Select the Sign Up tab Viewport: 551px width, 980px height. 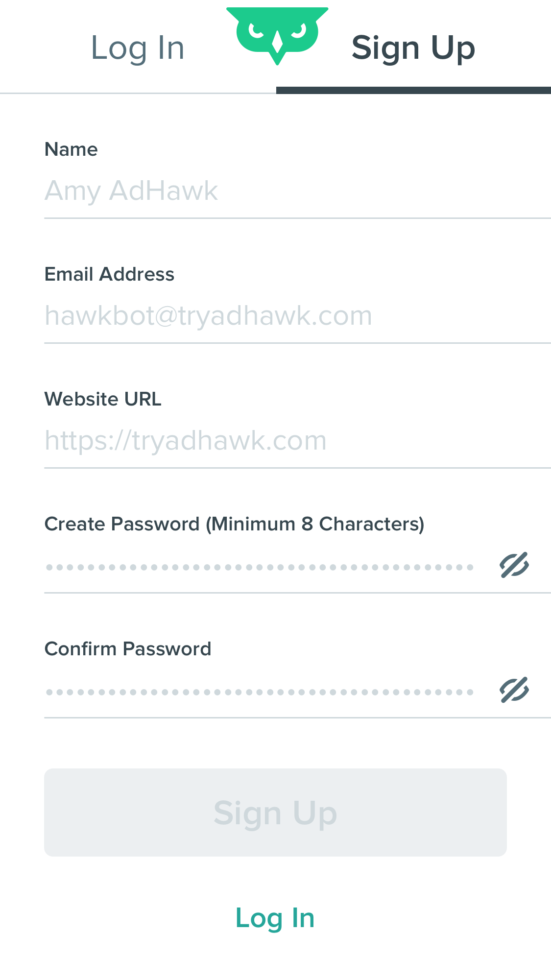pyautogui.click(x=413, y=48)
